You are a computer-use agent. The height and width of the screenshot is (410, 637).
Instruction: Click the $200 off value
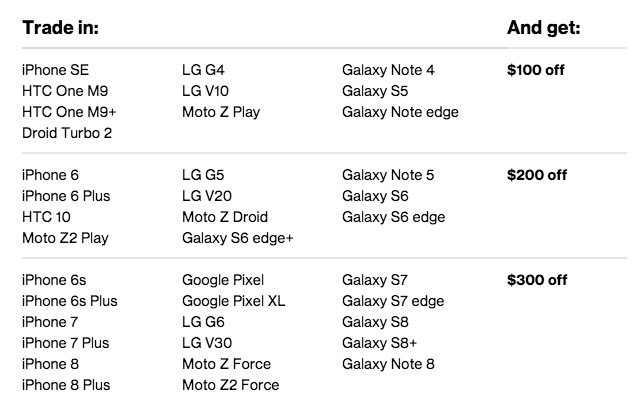[537, 175]
